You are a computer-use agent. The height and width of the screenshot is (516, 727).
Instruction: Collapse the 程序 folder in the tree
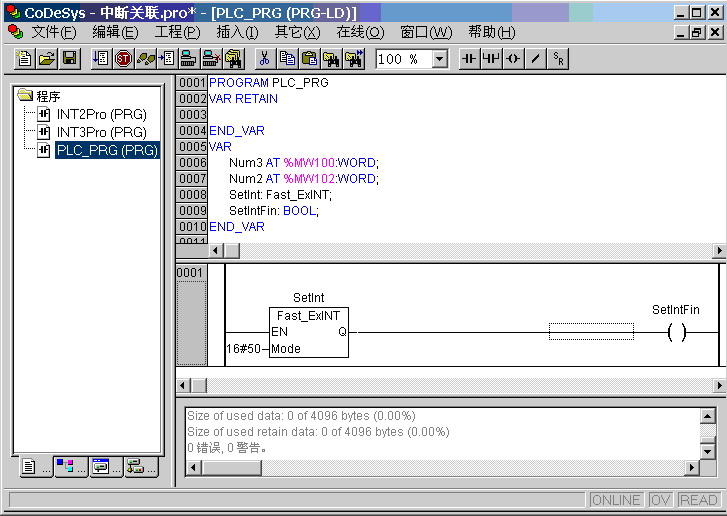tap(25, 96)
